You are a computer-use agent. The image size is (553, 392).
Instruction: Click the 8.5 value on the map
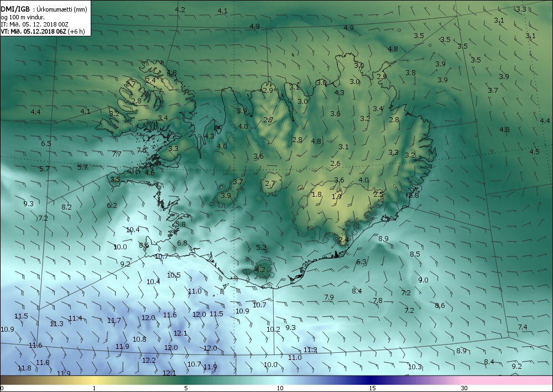click(415, 254)
